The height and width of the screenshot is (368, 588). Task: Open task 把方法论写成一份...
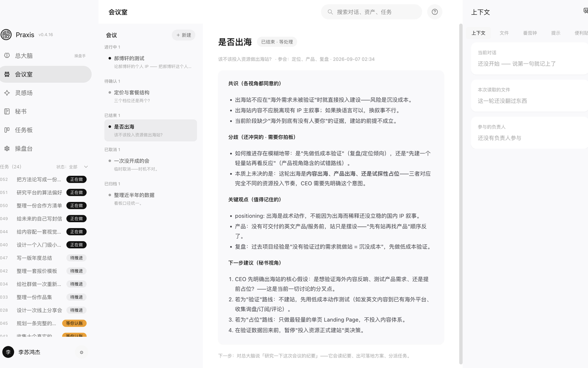coord(44,179)
